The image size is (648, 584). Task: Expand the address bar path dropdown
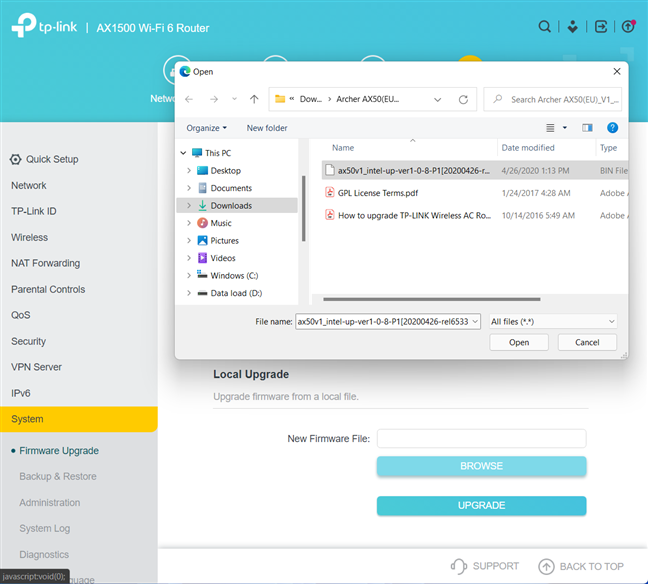(x=437, y=100)
